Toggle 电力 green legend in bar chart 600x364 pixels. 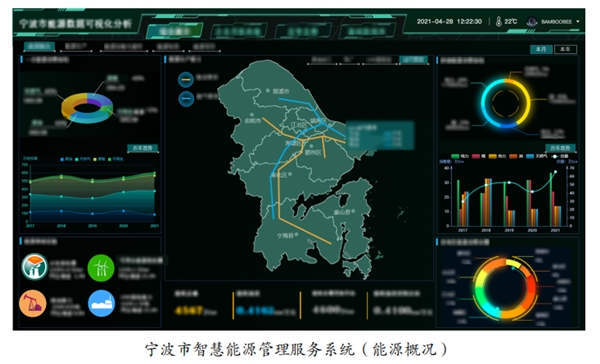tap(460, 156)
